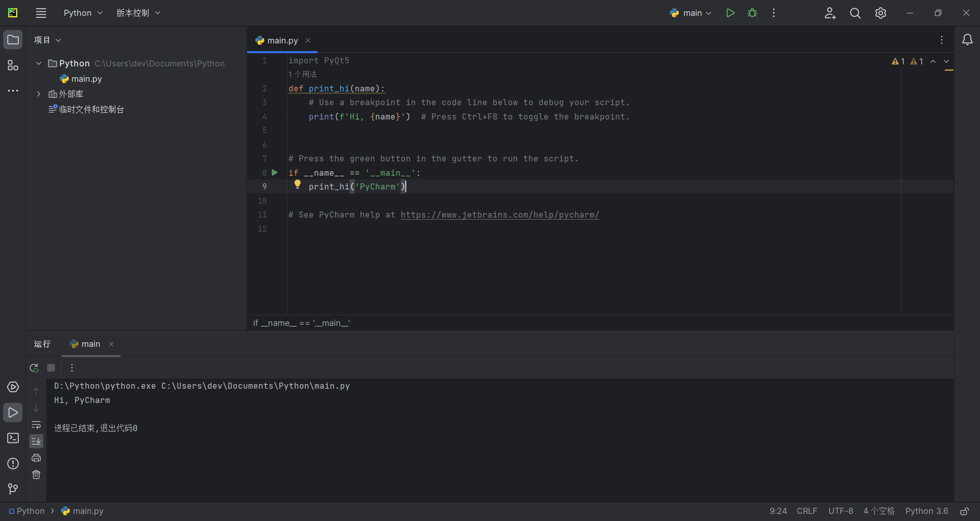Screen dimensions: 980x521
Task: Toggle the Run tool window icon in sidebar
Action: pos(13,413)
